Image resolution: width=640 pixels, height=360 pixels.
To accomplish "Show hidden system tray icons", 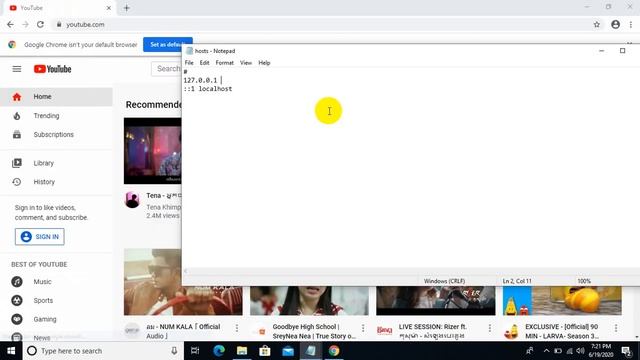I will [x=546, y=351].
